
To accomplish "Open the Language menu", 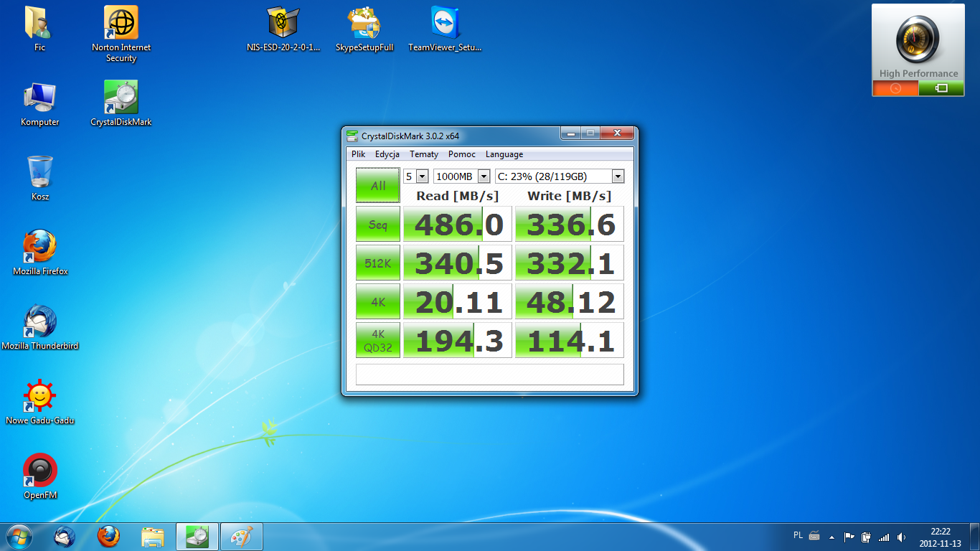I will [x=504, y=154].
